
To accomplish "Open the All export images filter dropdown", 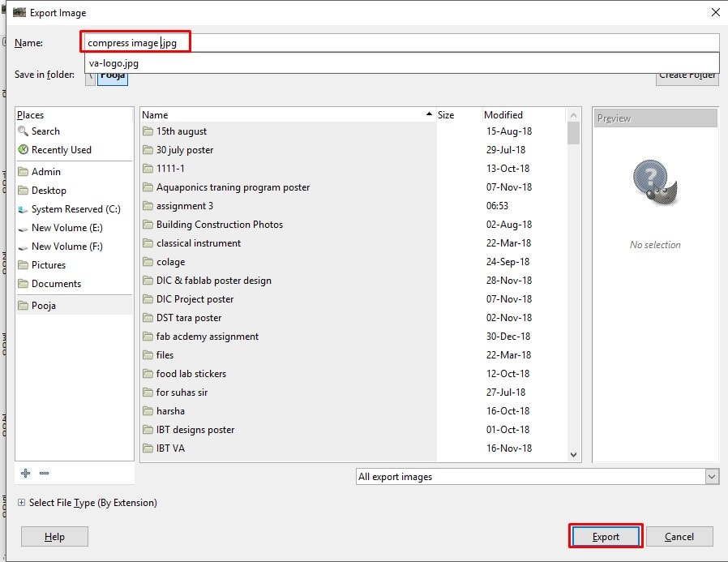I will 712,477.
